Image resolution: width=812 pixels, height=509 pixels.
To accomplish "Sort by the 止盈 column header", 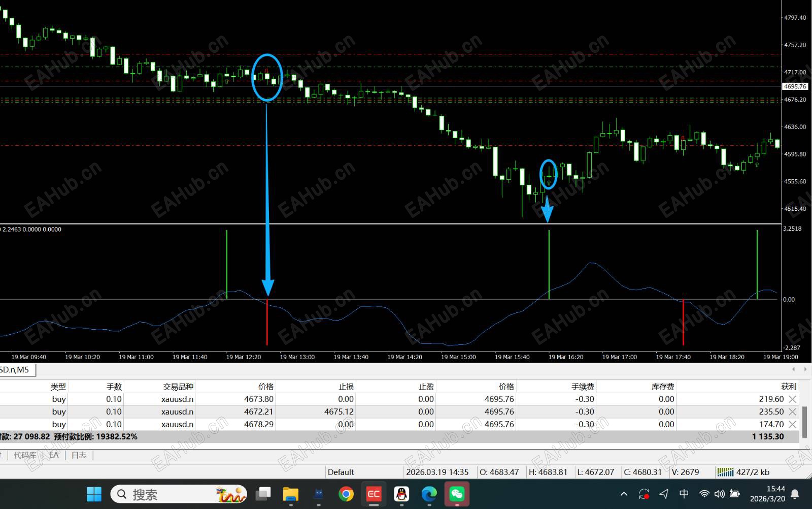I will [x=426, y=387].
